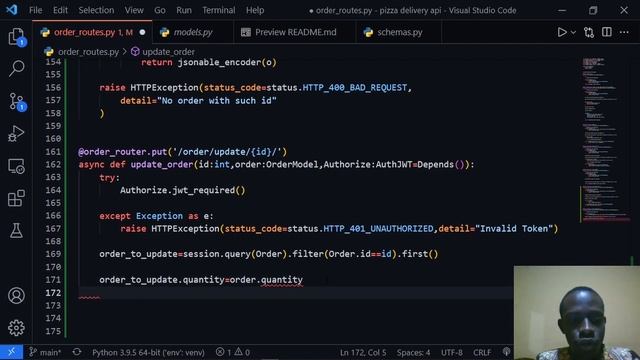Close unsaved order_routes.py via dot indicator
Viewport: 640px width, 360px height.
(142, 32)
